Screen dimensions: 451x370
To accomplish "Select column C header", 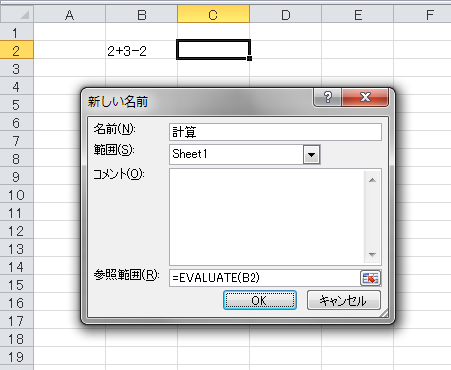I will (213, 14).
